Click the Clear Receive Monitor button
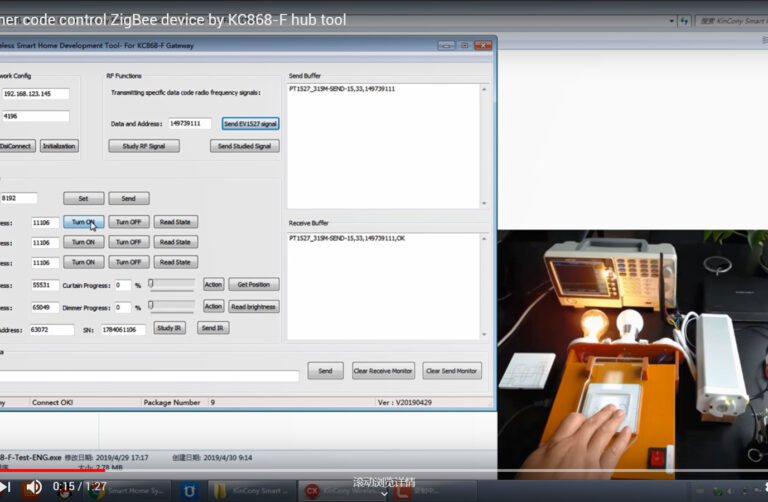The height and width of the screenshot is (502, 768). pyautogui.click(x=382, y=371)
